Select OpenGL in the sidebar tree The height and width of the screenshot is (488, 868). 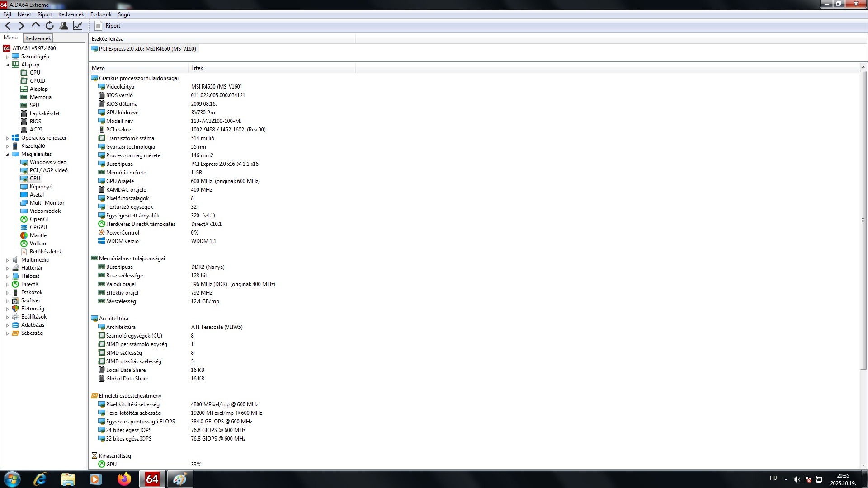(x=39, y=219)
